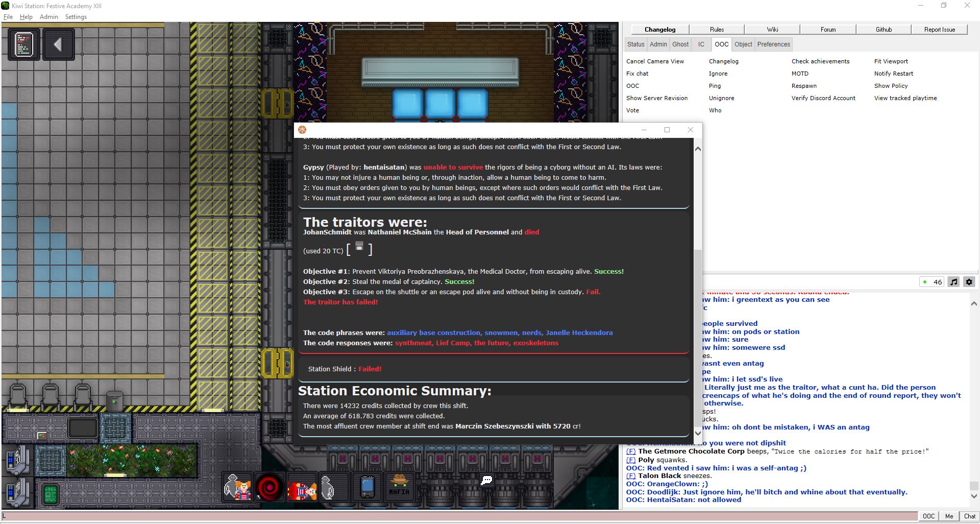Screen dimensions: 980x524
Task: Switch to the Admin verb tab
Action: click(658, 44)
